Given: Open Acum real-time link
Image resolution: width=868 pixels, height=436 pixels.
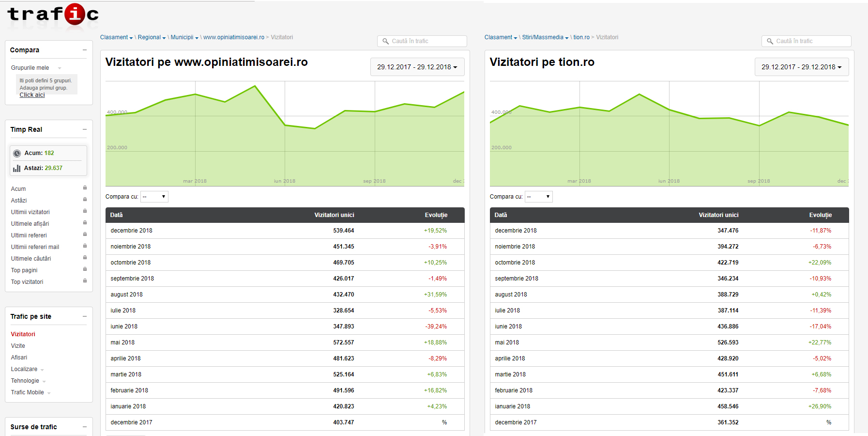Looking at the screenshot, I should tap(18, 189).
